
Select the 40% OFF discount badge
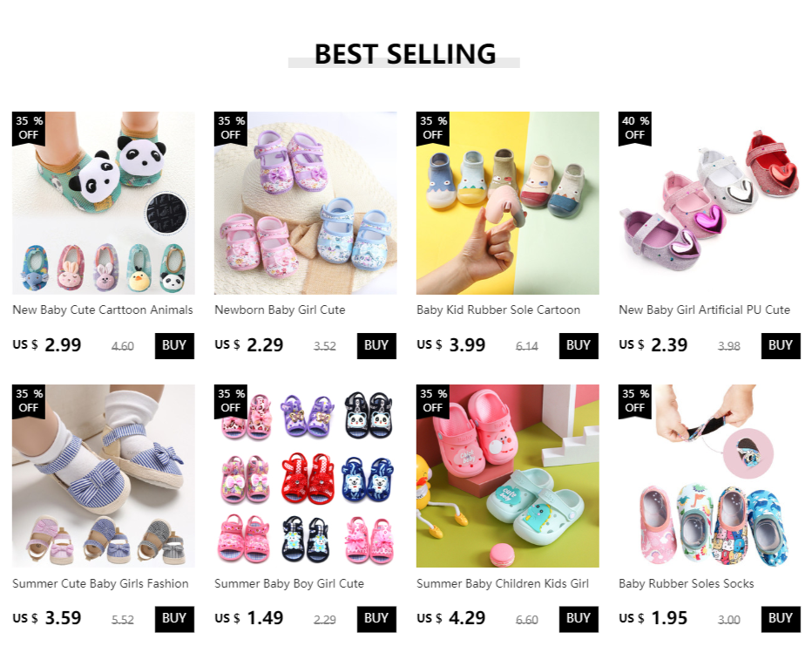coord(635,128)
